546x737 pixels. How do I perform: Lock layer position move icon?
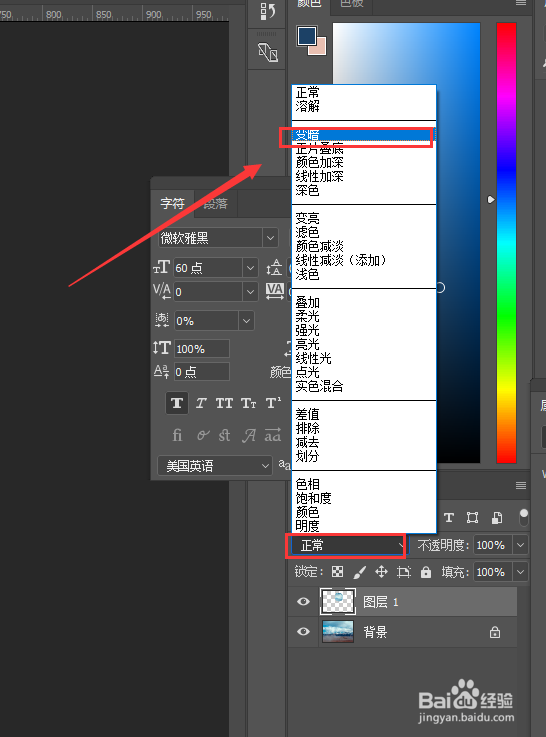(x=381, y=572)
